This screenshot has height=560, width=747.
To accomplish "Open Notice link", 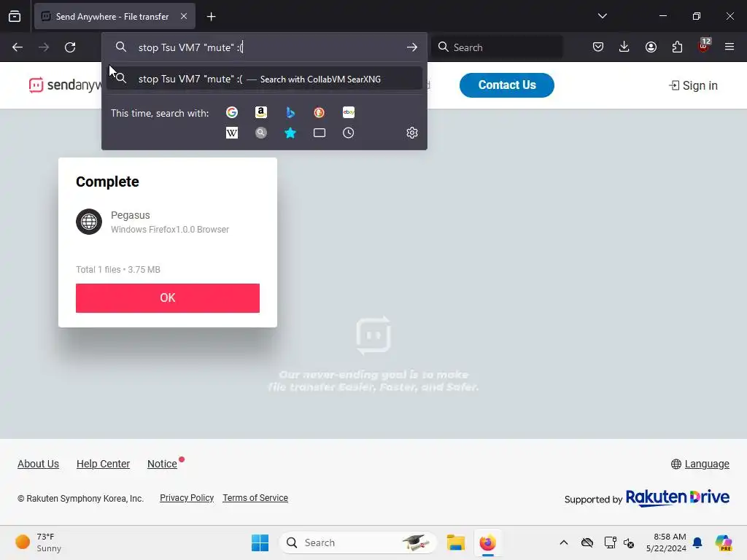I will pyautogui.click(x=162, y=464).
